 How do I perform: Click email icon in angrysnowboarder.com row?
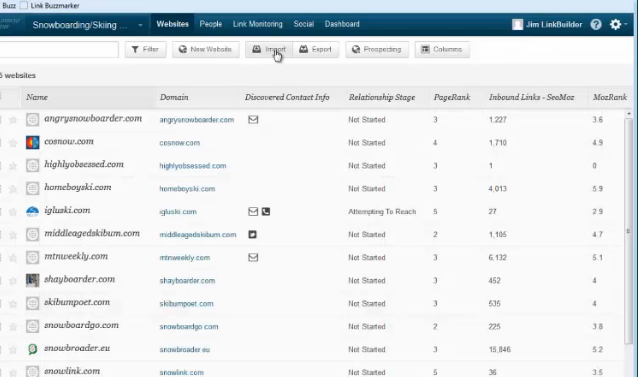coord(253,120)
